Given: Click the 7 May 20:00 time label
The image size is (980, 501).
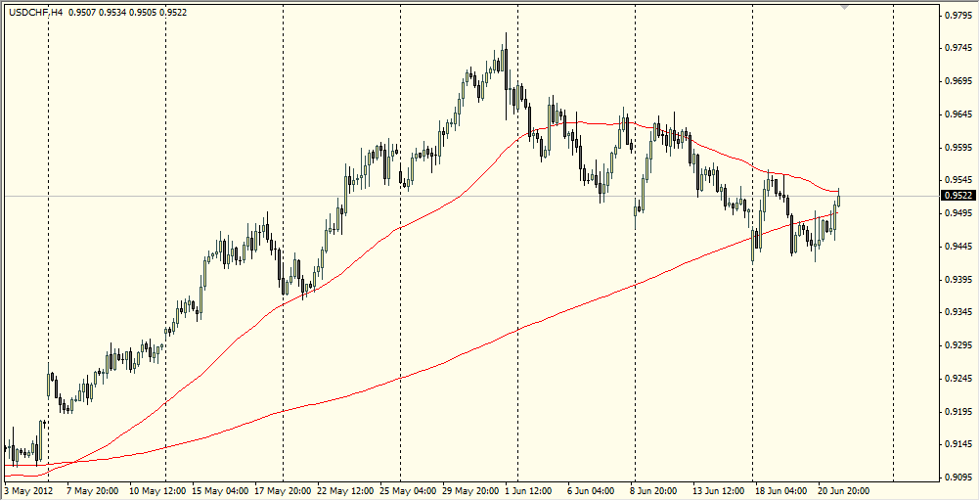Looking at the screenshot, I should (x=91, y=491).
